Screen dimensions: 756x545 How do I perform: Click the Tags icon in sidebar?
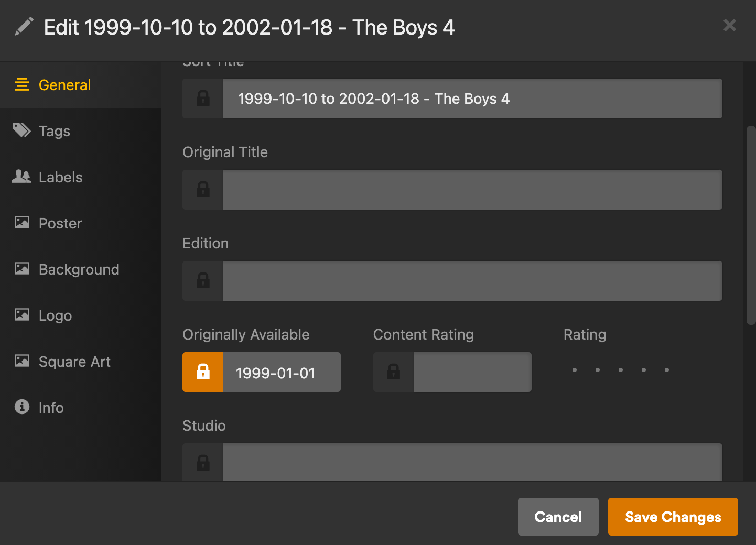pyautogui.click(x=21, y=130)
